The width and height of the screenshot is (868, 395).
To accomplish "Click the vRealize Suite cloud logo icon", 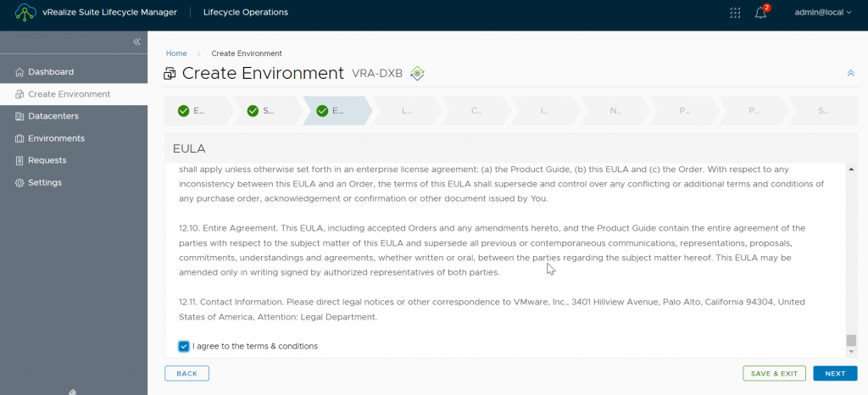I will coord(25,12).
